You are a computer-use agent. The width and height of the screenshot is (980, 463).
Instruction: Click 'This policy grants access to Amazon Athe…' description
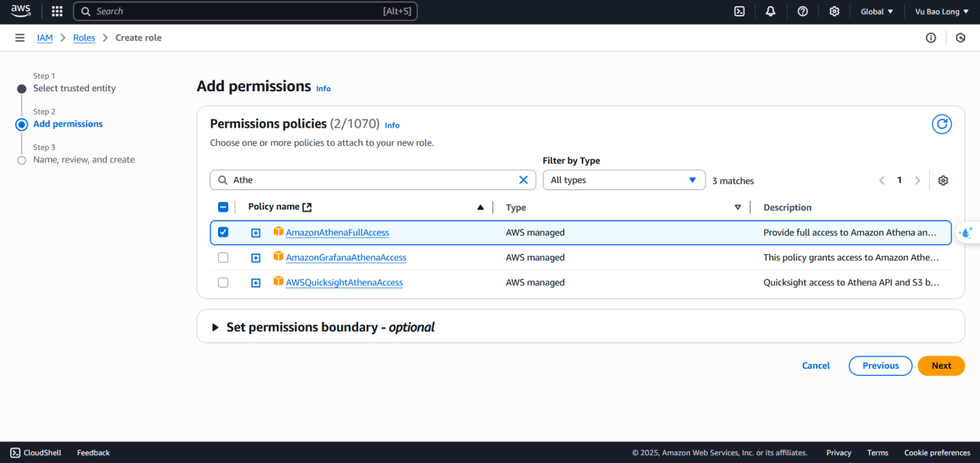851,257
